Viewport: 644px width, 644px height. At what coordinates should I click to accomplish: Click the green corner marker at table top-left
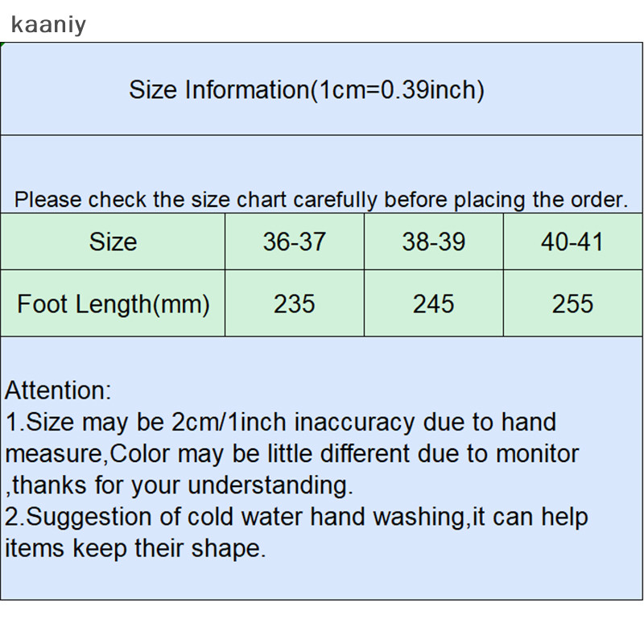(x=2, y=44)
